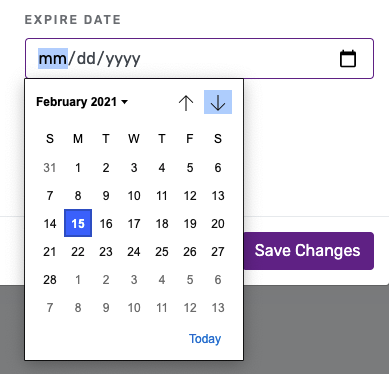The image size is (389, 374).
Task: Choose February 10 in the grid
Action: tap(134, 195)
